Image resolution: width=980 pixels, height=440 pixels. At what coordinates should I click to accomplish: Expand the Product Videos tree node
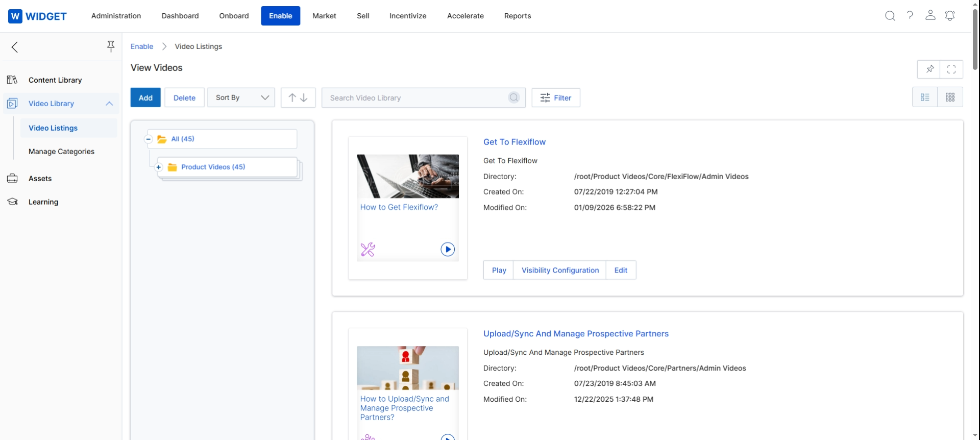click(159, 167)
